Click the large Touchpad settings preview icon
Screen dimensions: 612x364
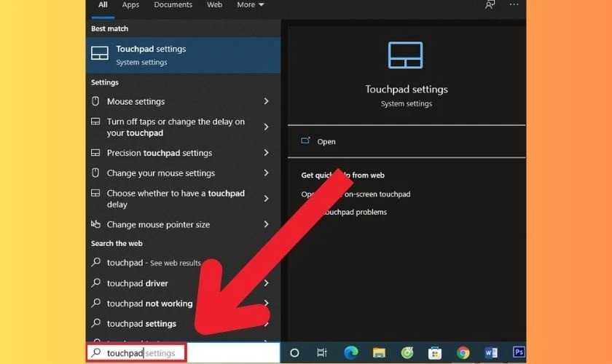pos(406,55)
